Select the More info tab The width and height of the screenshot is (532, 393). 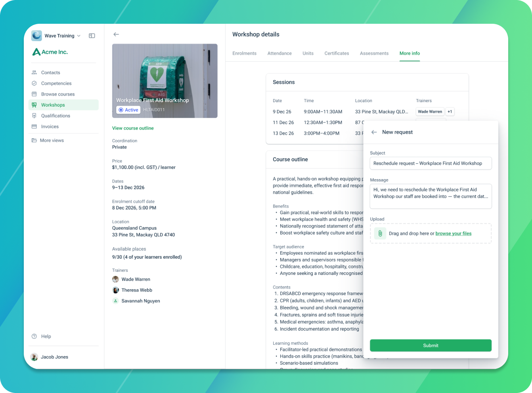click(410, 53)
